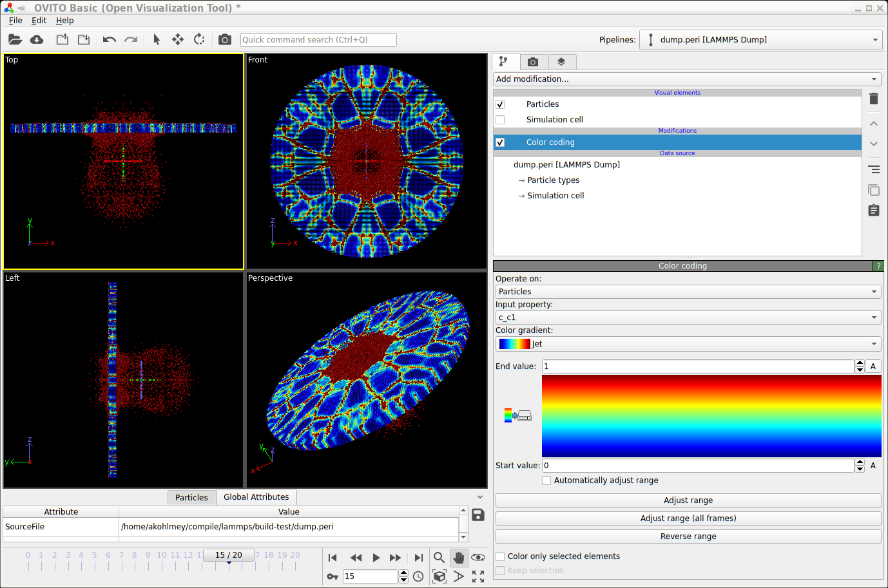Screen dimensions: 888x588
Task: Click the load file from remote location icon
Action: 37,40
